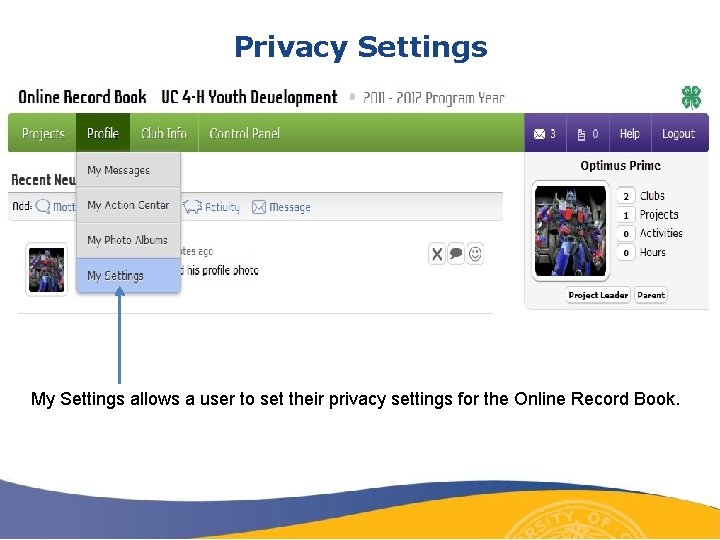This screenshot has width=720, height=540.
Task: Click the smiley face icon on post
Action: 475,254
